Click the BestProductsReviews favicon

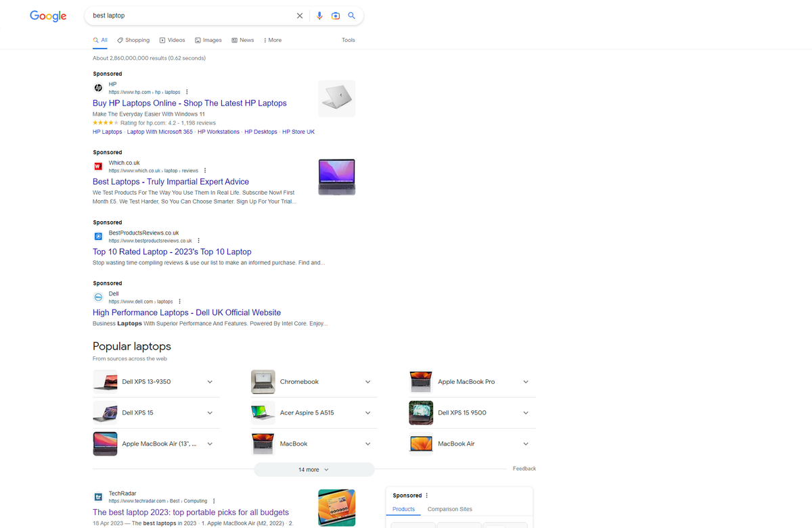[x=98, y=237]
